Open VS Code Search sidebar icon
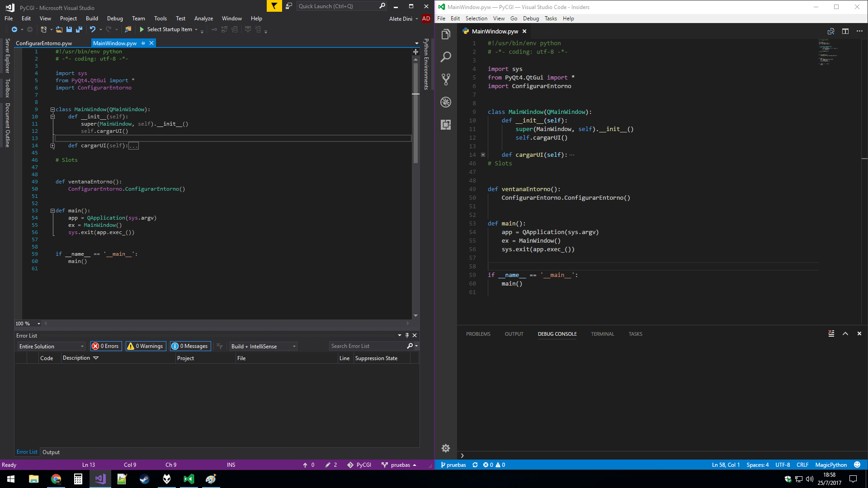This screenshot has height=488, width=868. coord(446,57)
